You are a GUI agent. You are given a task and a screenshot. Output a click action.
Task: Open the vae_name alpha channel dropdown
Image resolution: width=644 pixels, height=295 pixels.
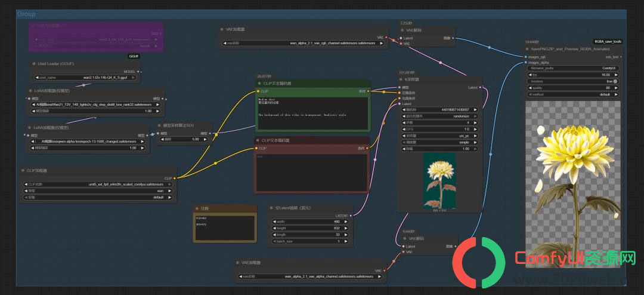(311, 276)
